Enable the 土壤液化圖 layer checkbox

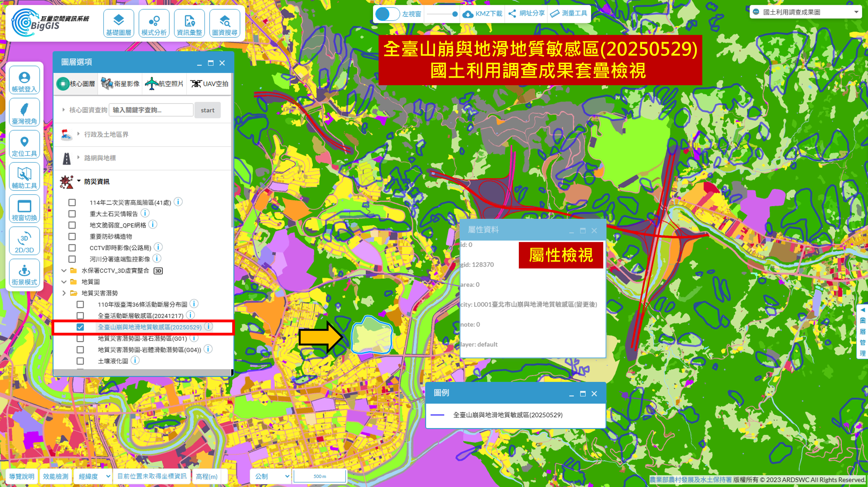click(x=80, y=361)
